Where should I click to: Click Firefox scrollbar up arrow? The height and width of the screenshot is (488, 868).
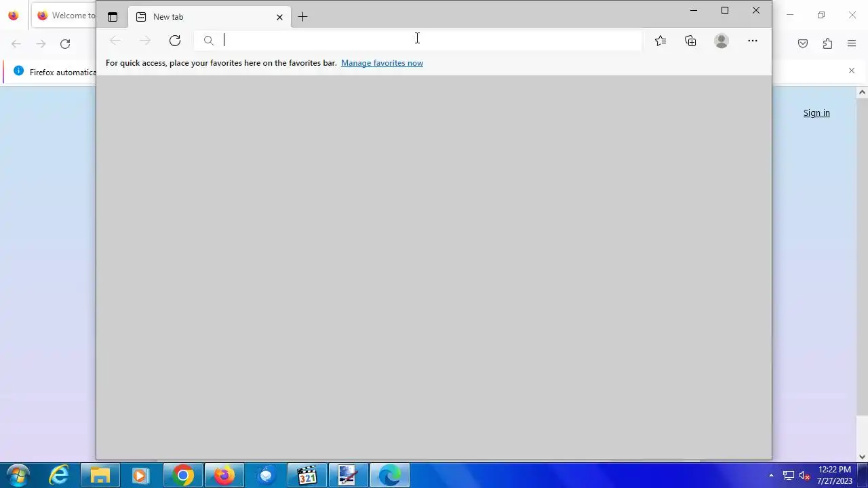coord(863,92)
